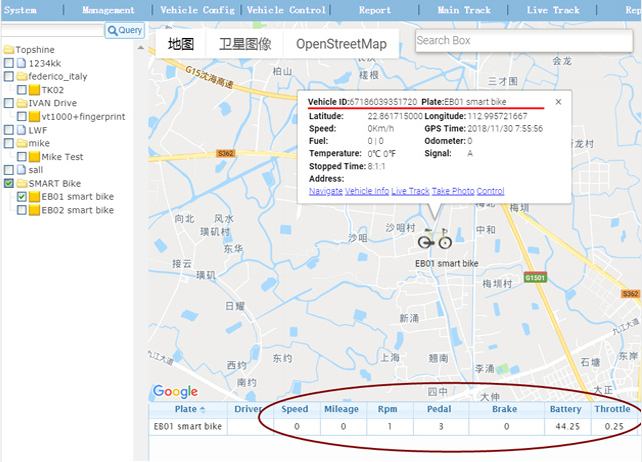Open the Navigate link in popup
The image size is (642, 462).
(326, 191)
